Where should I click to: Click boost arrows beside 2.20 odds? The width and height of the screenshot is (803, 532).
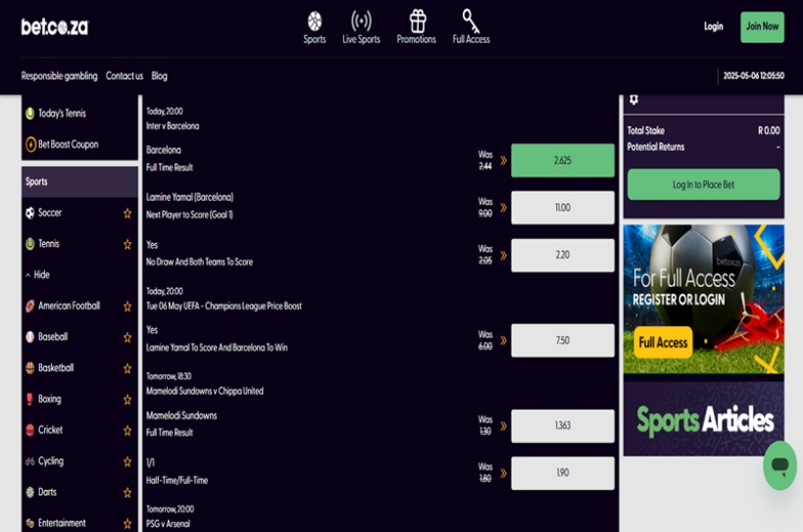click(x=503, y=255)
